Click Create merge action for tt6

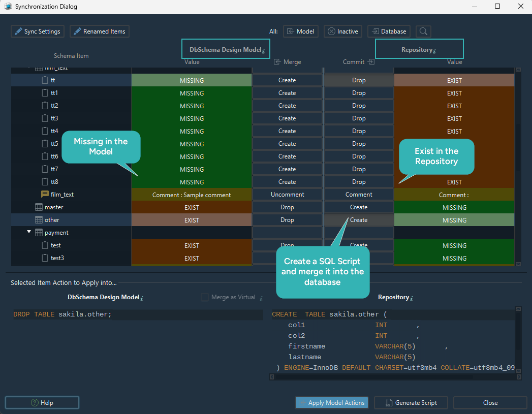287,156
